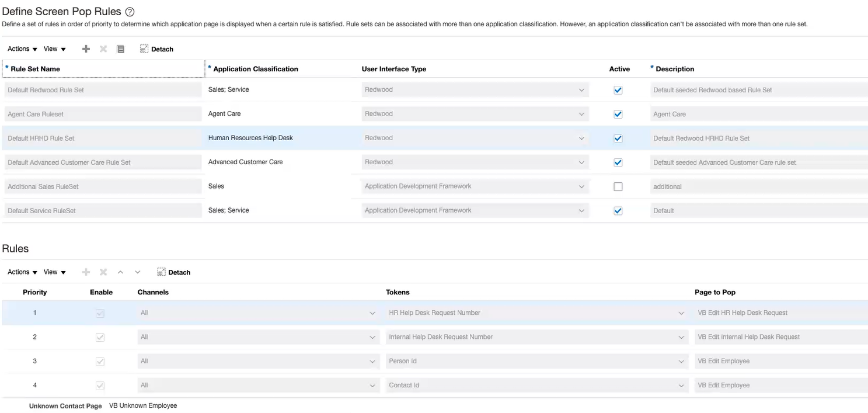Click the delete X icon in Rules toolbar
Viewport: 868px width, 413px height.
pyautogui.click(x=103, y=272)
